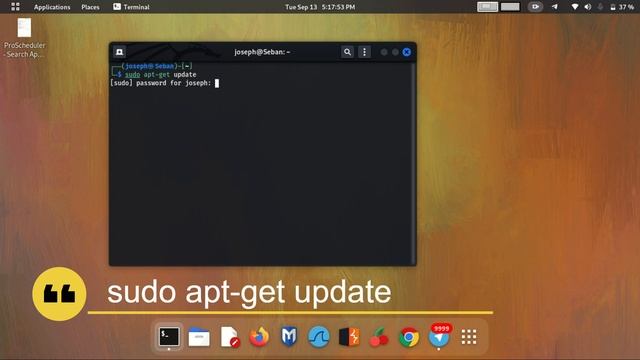Viewport: 640px width, 360px height.
Task: Click the new tab icon in terminal header
Action: pyautogui.click(x=120, y=52)
